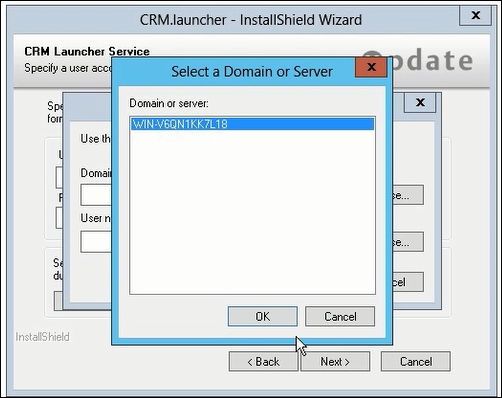The image size is (502, 398).
Task: Click the Browse button beside the User name field
Action: coord(408,242)
